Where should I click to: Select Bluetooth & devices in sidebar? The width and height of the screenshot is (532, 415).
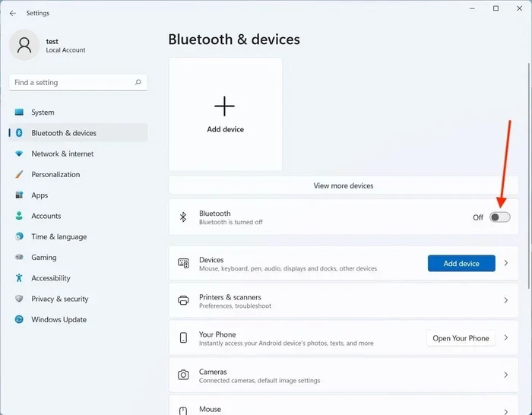pos(78,133)
